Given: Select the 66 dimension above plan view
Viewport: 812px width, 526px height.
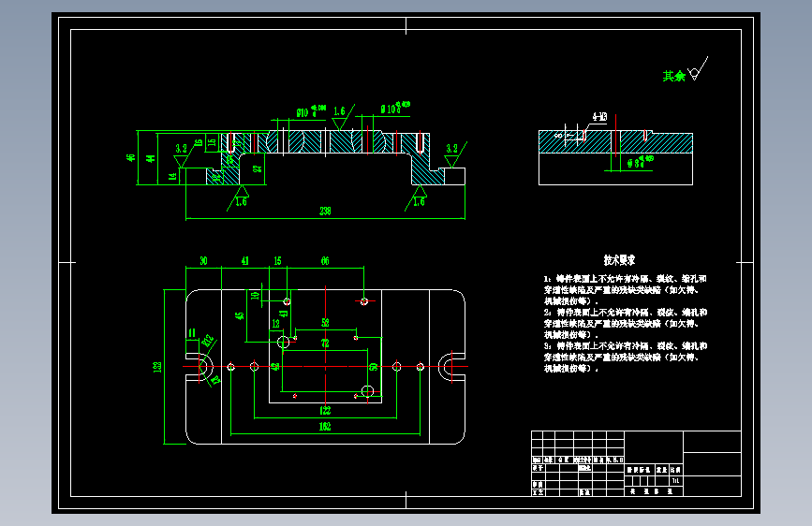Looking at the screenshot, I should pyautogui.click(x=325, y=261).
